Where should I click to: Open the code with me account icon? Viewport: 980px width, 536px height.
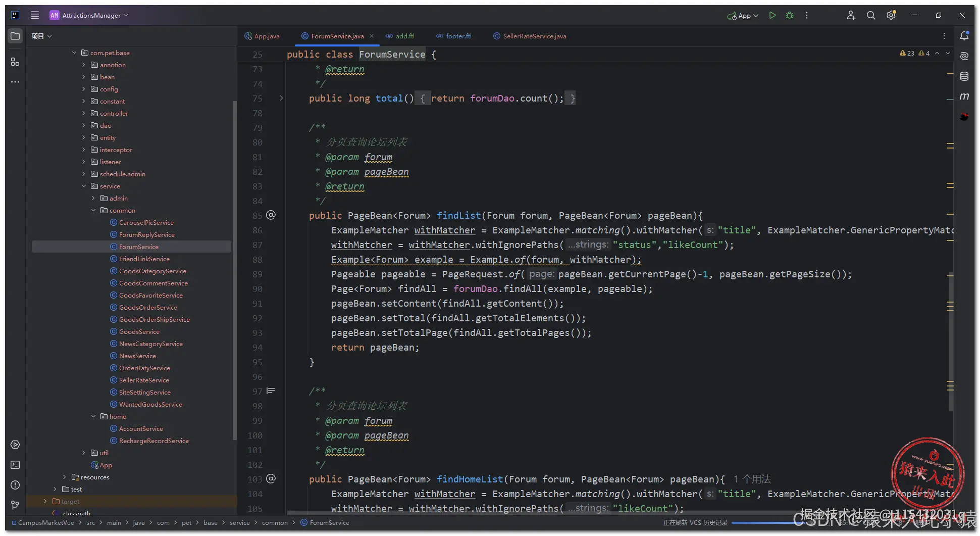[x=851, y=15]
